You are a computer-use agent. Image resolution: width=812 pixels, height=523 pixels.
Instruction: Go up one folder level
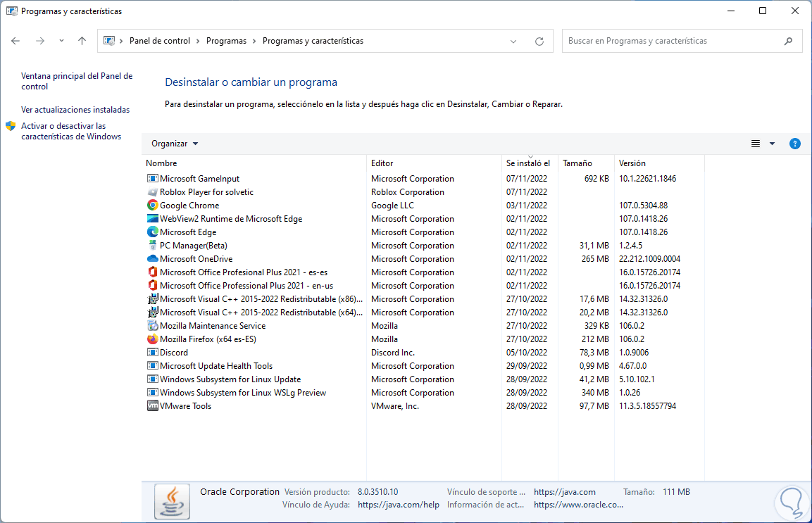[x=82, y=41]
